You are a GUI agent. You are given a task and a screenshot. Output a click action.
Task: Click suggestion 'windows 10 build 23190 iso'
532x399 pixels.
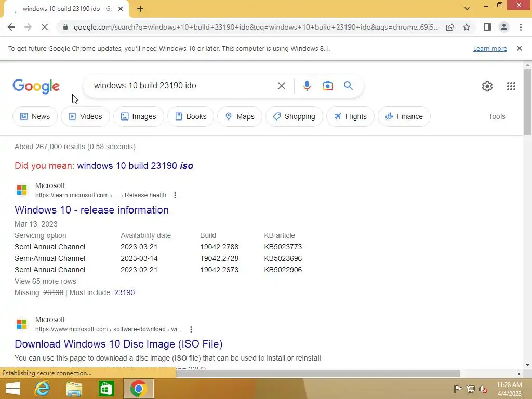(135, 166)
